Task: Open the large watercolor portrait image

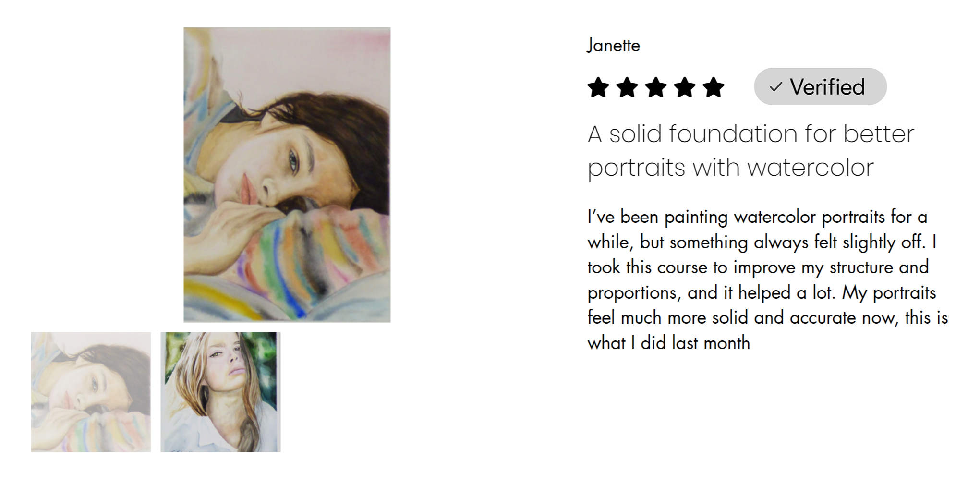Action: 287,174
